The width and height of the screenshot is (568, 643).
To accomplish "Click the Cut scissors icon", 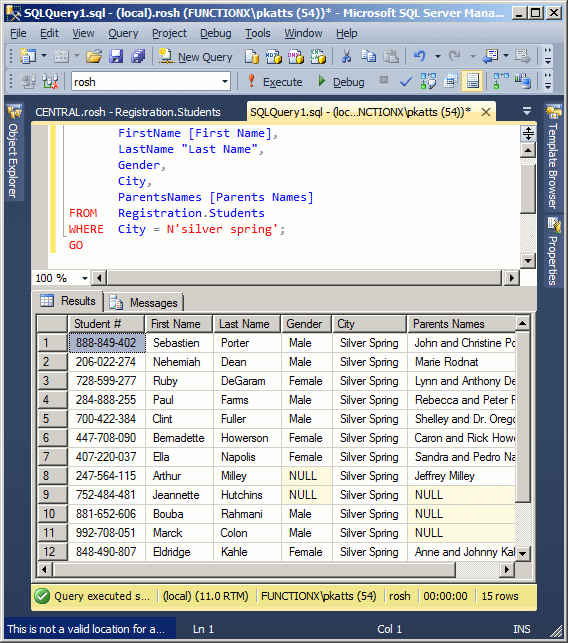I will click(346, 56).
